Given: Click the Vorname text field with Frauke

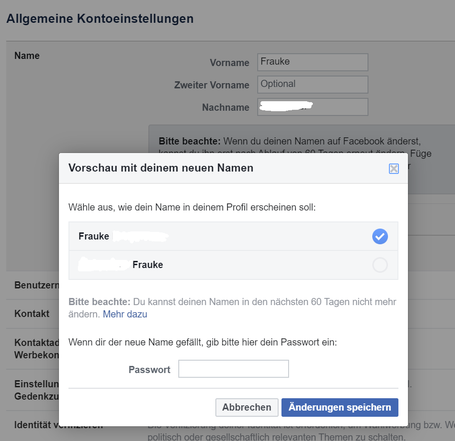Looking at the screenshot, I should (313, 62).
